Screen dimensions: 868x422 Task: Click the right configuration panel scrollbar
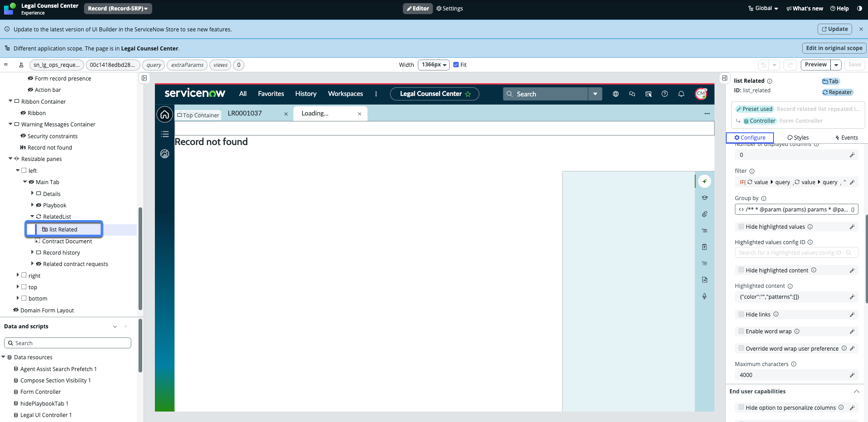click(x=866, y=259)
